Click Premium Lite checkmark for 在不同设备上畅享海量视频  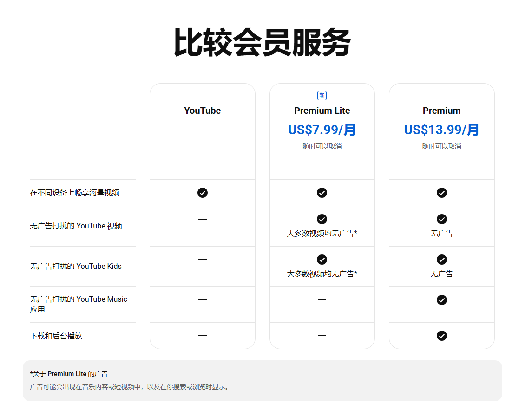322,193
